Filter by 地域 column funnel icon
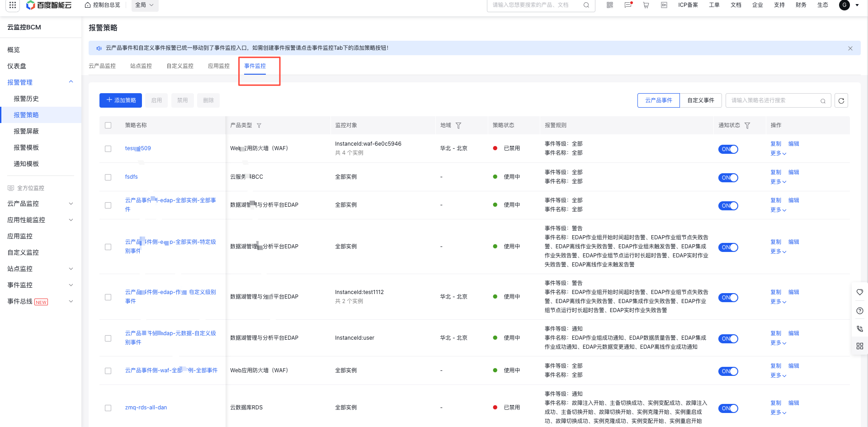 coord(458,126)
